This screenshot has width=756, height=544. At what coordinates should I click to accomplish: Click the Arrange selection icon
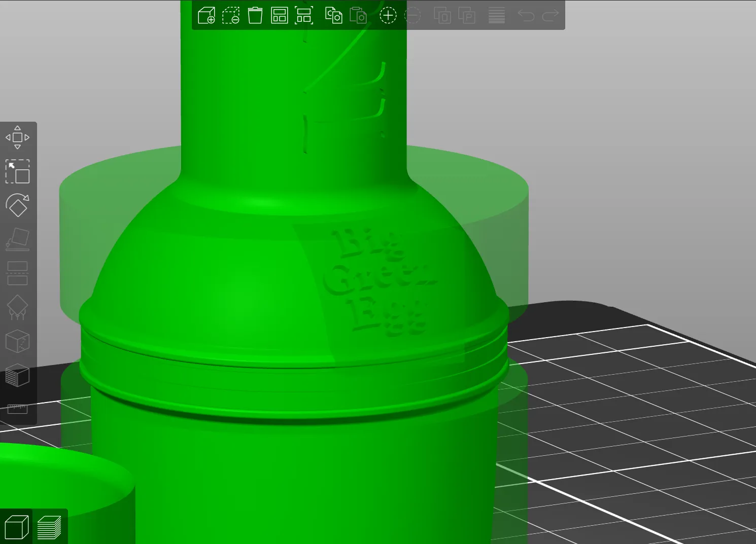tap(304, 15)
